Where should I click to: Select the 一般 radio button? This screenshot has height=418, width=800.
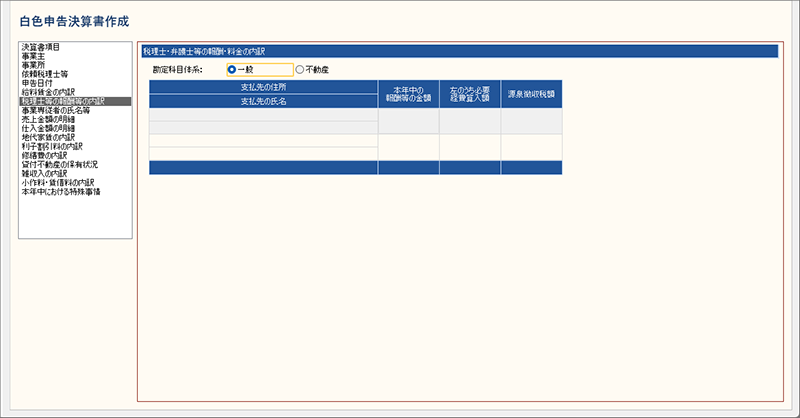click(x=232, y=69)
